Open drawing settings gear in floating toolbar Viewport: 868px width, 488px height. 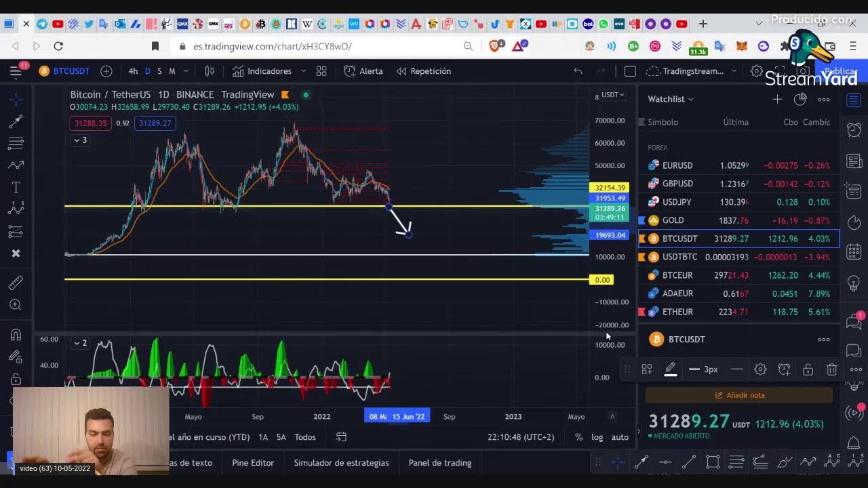(x=760, y=369)
